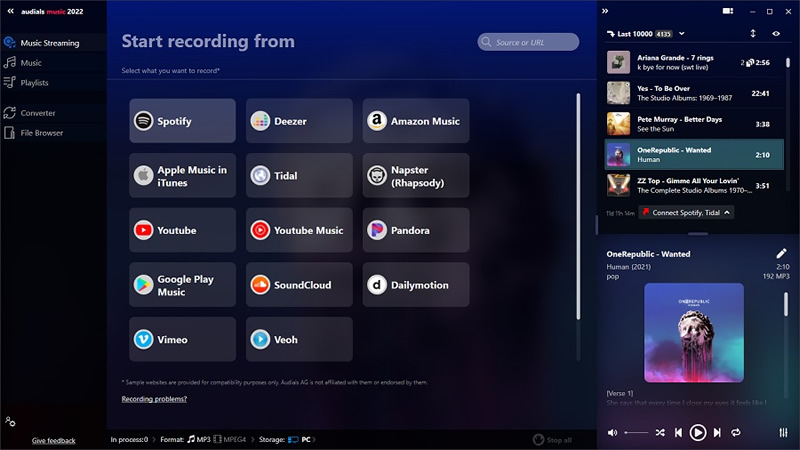This screenshot has width=800, height=450.
Task: Adjust the volume slider
Action: click(x=636, y=433)
